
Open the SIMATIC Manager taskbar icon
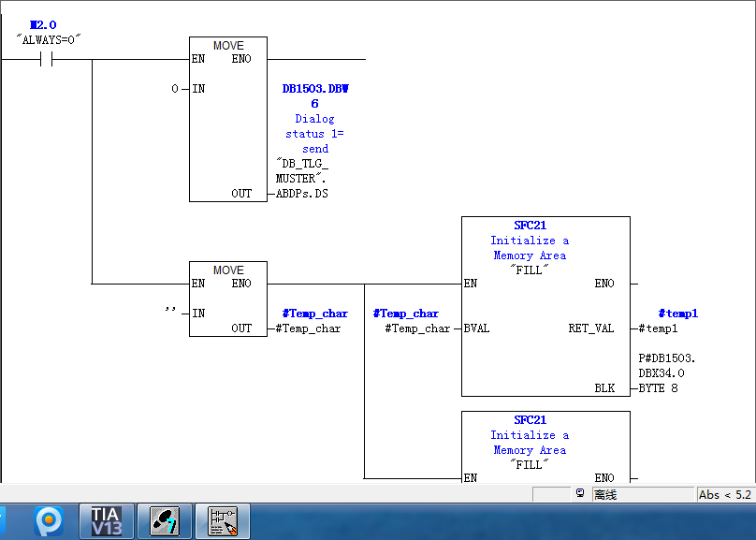pyautogui.click(x=165, y=520)
